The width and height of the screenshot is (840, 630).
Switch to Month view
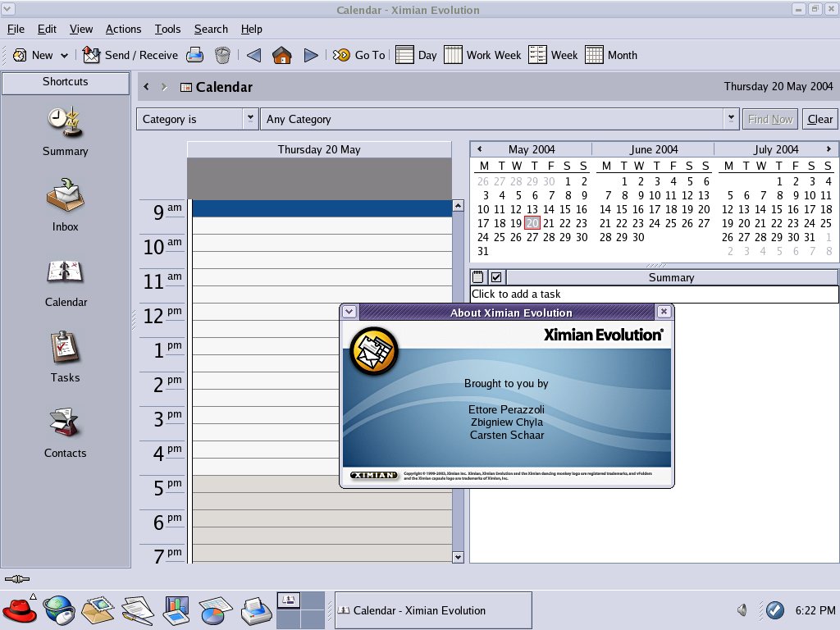(611, 55)
